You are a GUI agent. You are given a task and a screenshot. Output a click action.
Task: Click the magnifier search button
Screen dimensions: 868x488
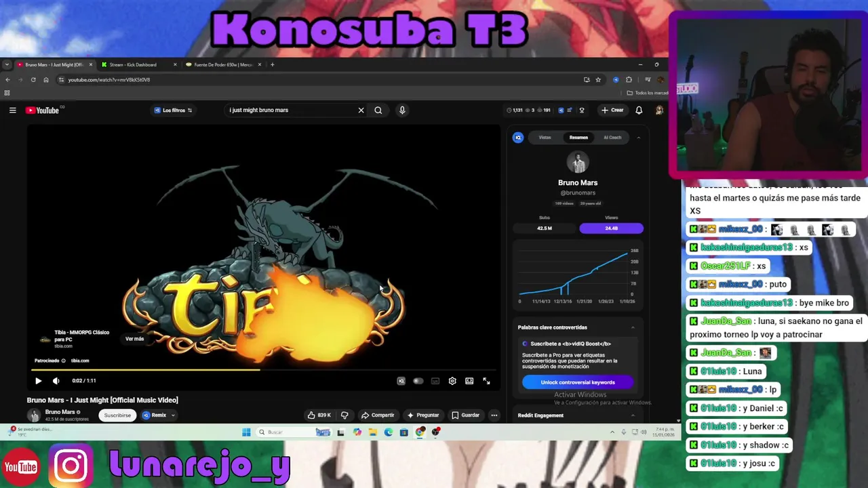tap(378, 110)
